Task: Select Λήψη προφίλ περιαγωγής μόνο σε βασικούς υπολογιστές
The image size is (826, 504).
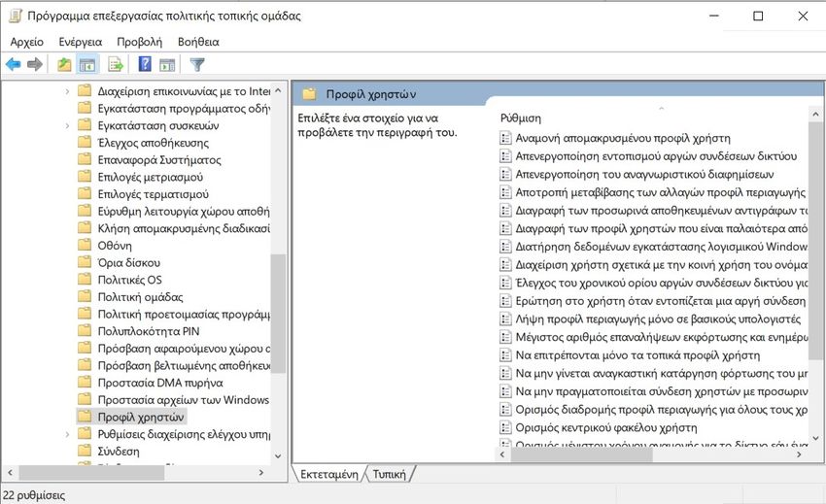Action: [x=658, y=319]
